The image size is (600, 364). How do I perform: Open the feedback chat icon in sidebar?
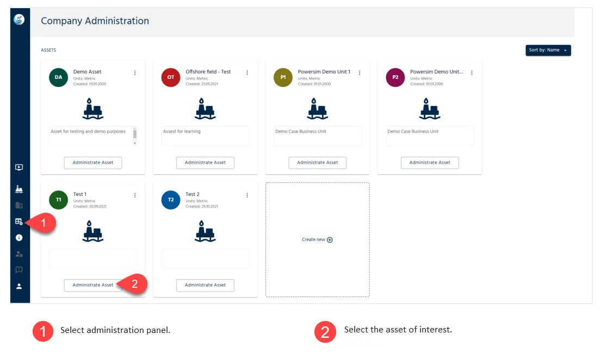pyautogui.click(x=18, y=269)
